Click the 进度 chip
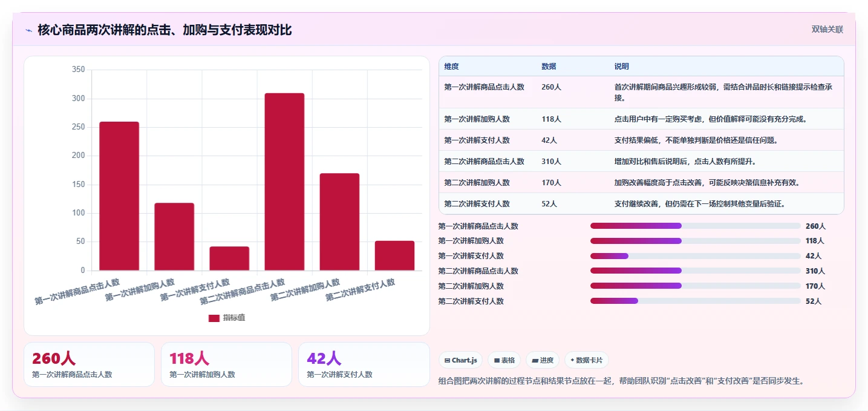 pyautogui.click(x=543, y=360)
